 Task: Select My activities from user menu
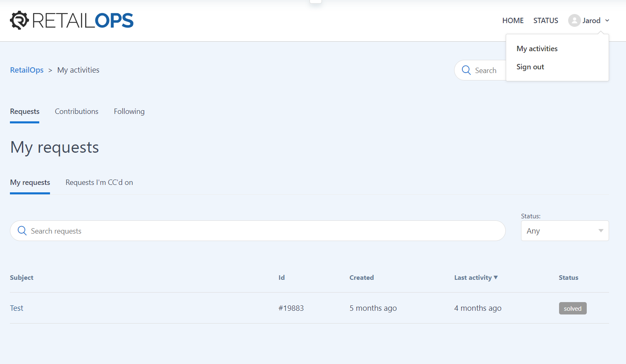point(537,49)
